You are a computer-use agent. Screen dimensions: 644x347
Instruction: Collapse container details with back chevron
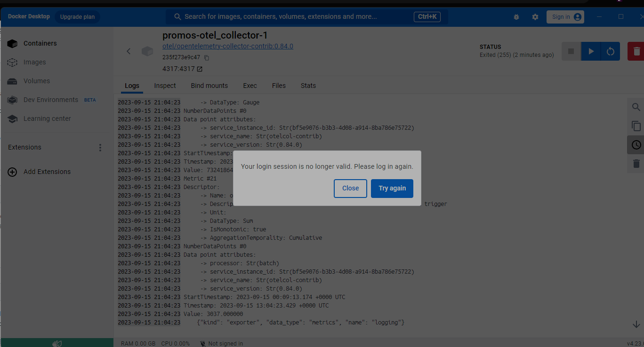tap(129, 51)
